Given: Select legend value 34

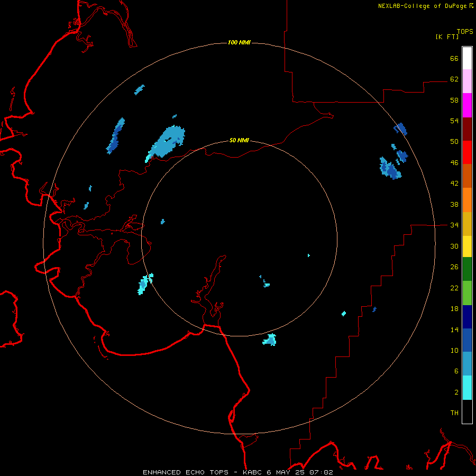Looking at the screenshot, I should [x=454, y=225].
